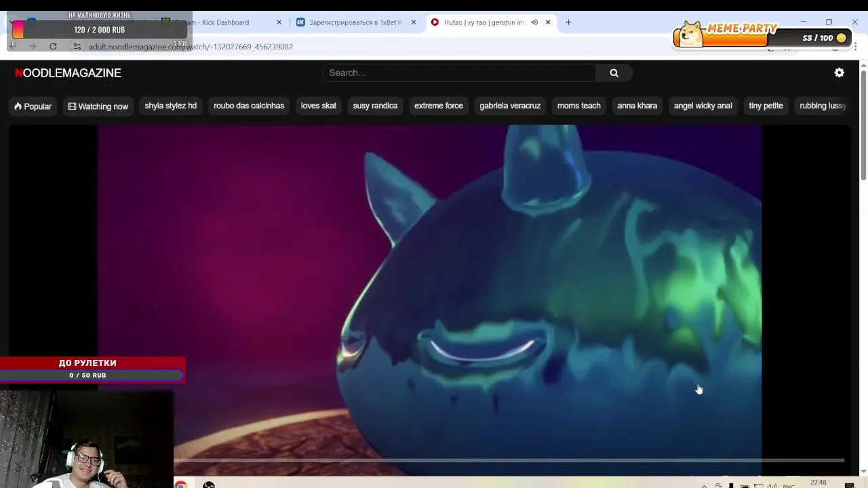Select the 'anna khara' tag
This screenshot has width=868, height=488.
(x=637, y=106)
